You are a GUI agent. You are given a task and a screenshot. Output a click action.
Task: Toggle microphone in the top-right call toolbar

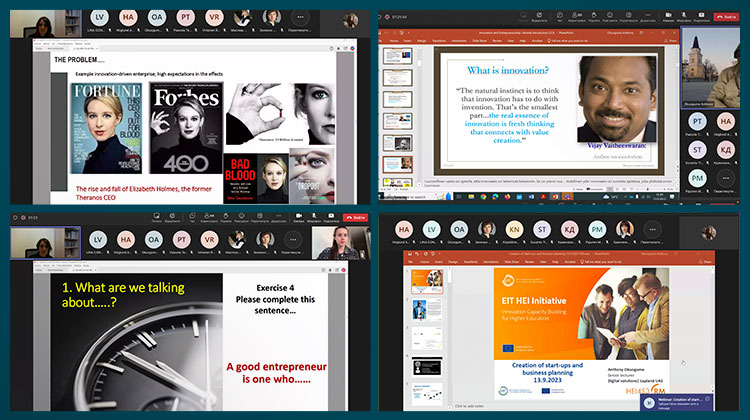(684, 17)
